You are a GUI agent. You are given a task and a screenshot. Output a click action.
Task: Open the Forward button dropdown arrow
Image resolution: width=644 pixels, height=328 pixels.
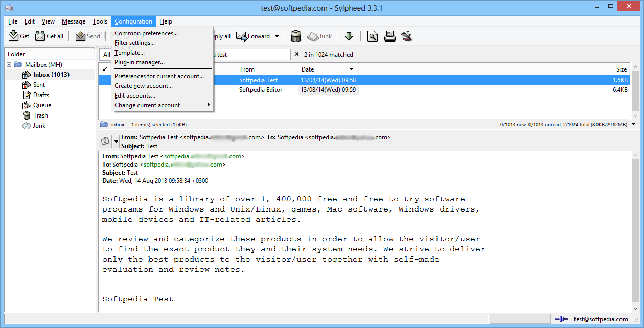click(x=277, y=36)
